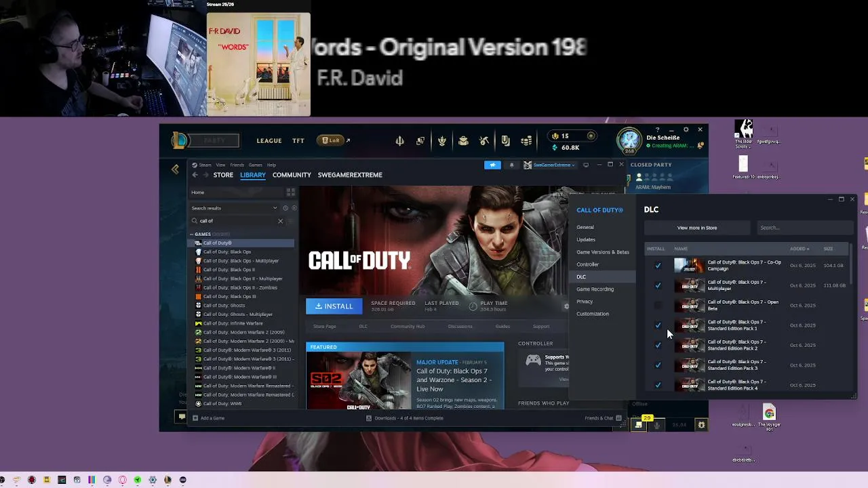The height and width of the screenshot is (488, 868).
Task: Toggle install for Co-Op Campaign DLC
Action: (x=658, y=266)
